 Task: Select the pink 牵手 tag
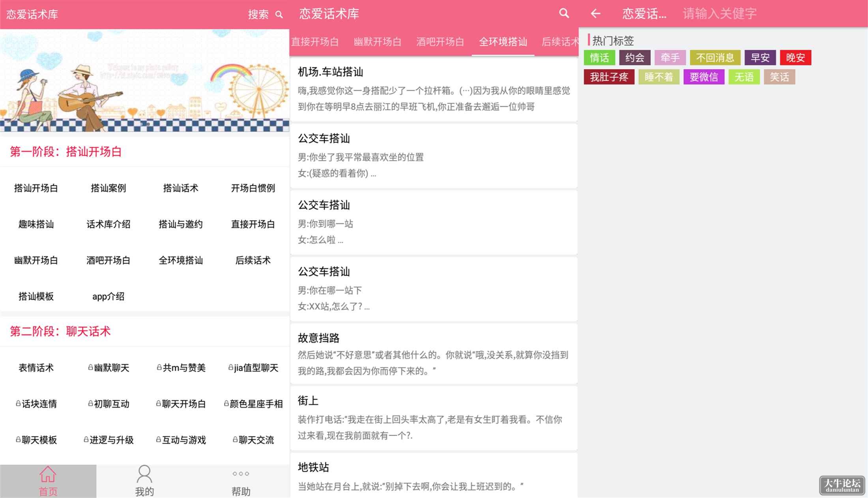[x=670, y=58]
